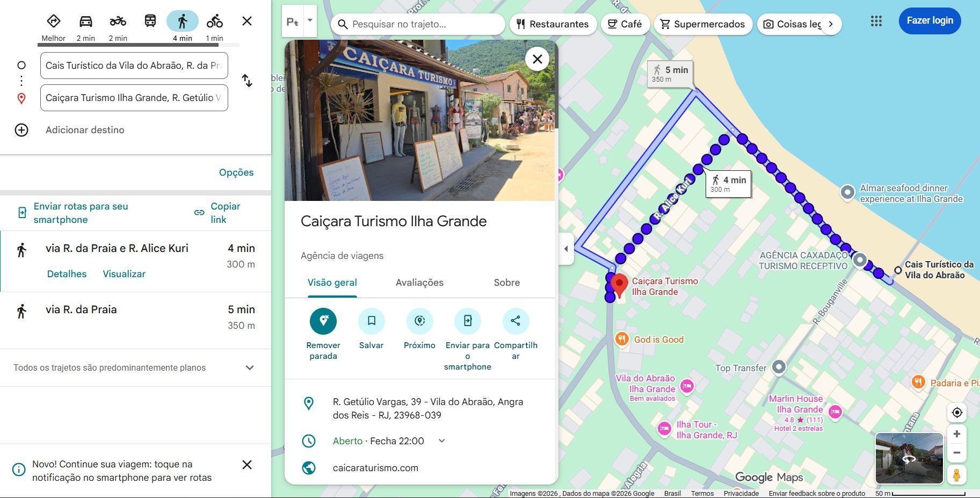This screenshot has height=498, width=980.
Task: Open Vila do Abraão Ilha Grande hotel marker
Action: 687,386
